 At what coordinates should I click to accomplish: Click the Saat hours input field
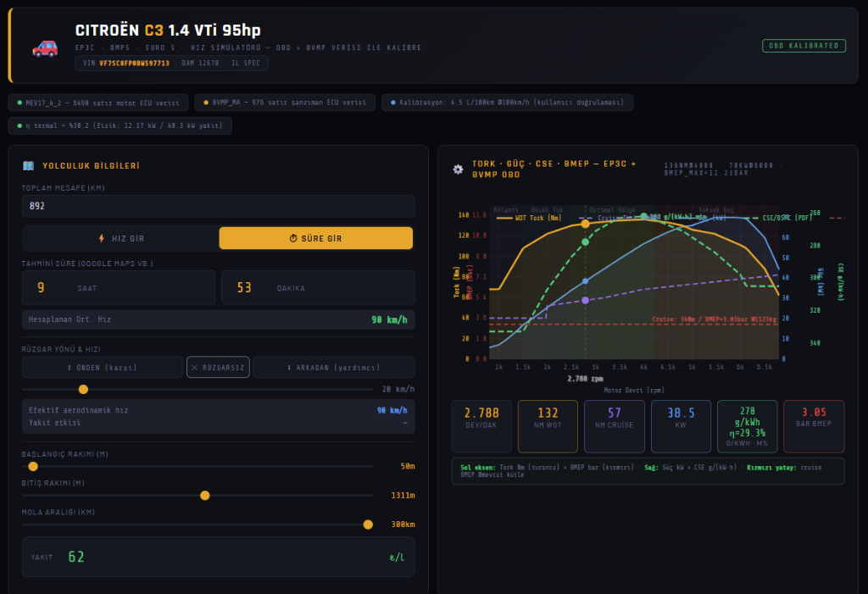(118, 287)
